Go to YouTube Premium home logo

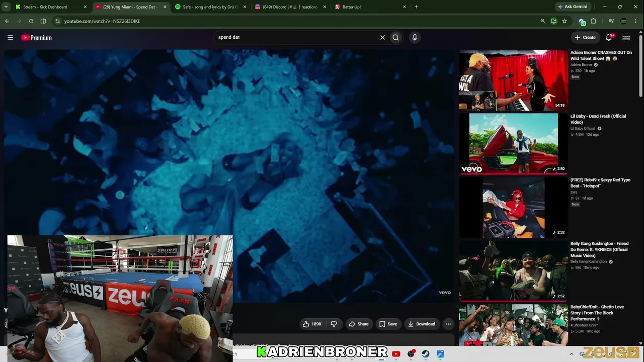(x=37, y=38)
